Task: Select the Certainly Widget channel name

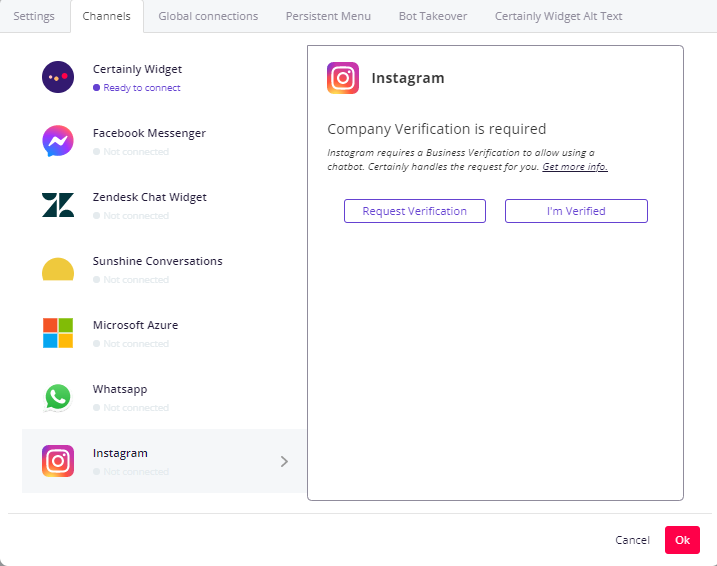Action: point(137,69)
